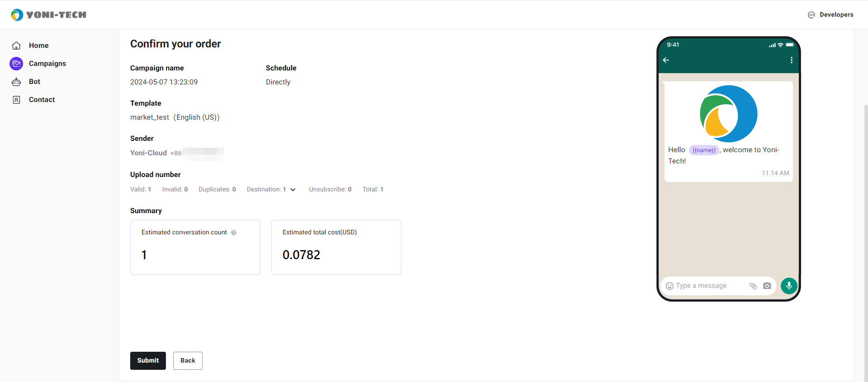Select the Bot robot icon
Screen dimensions: 868x382
tap(16, 82)
